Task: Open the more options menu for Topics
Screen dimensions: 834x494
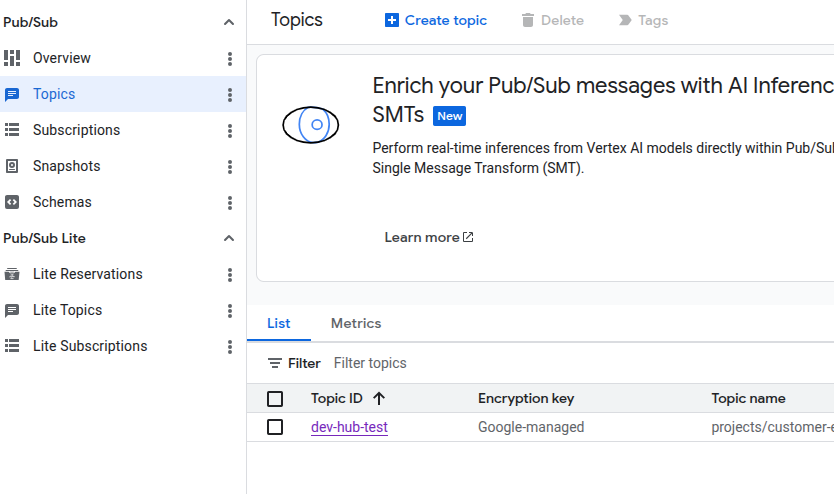Action: coord(230,95)
